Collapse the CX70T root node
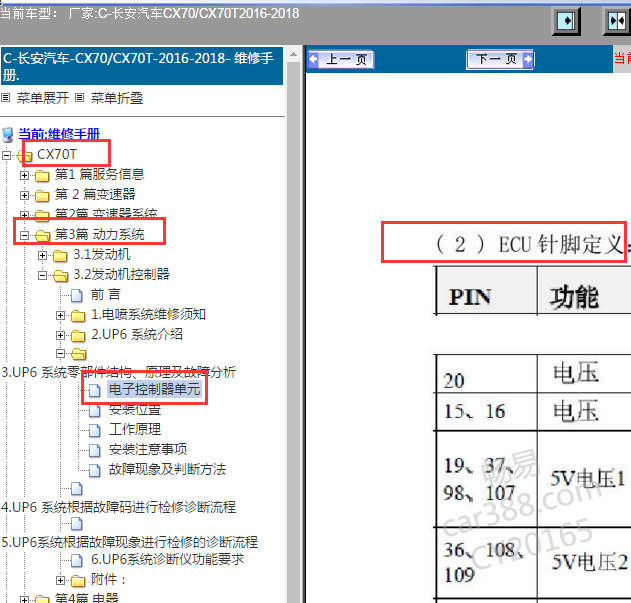Screen dimensions: 631x603 (6, 155)
